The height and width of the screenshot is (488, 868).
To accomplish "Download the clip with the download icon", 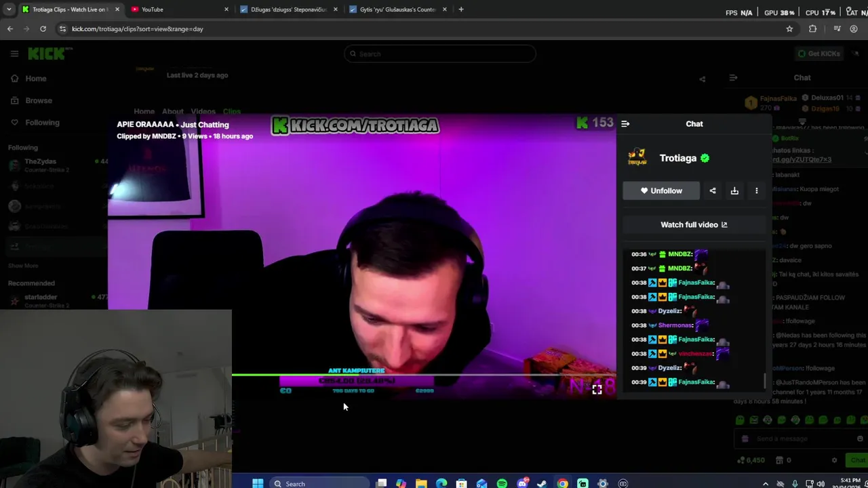I will click(734, 191).
